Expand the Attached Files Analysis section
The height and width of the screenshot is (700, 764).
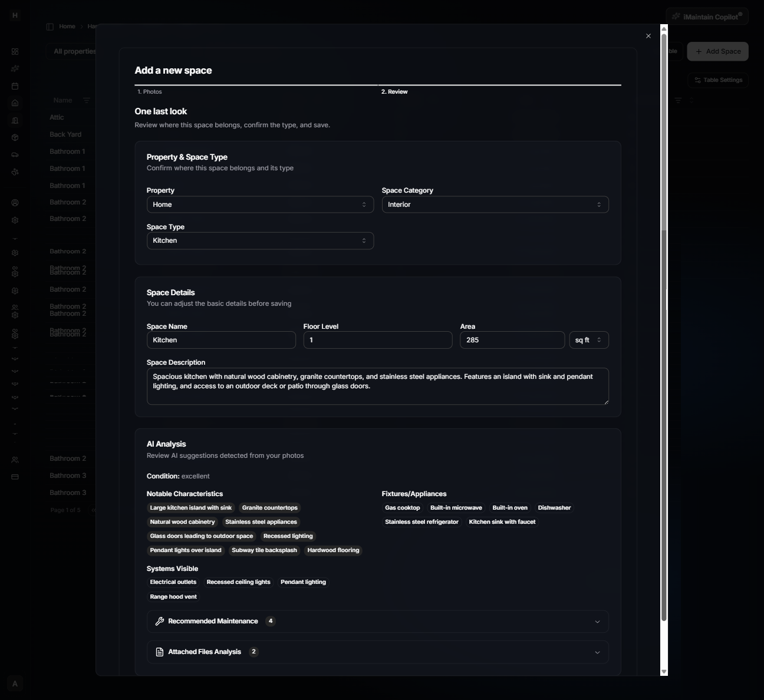[378, 652]
